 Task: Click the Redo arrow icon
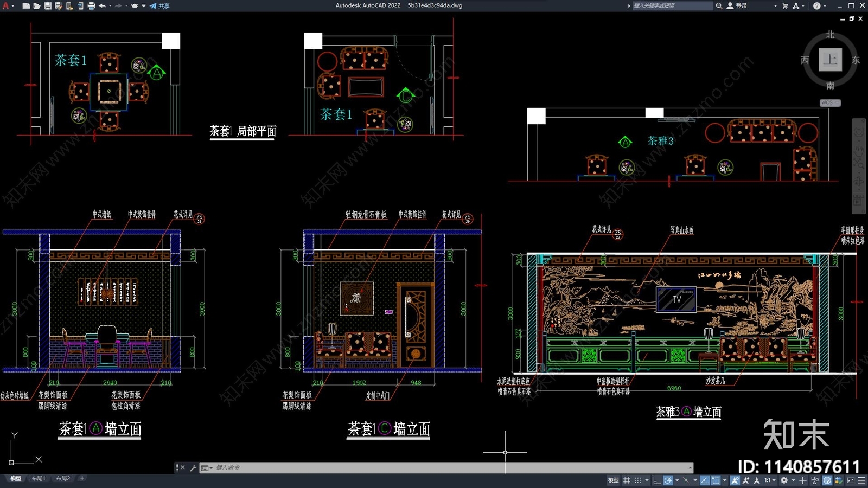click(x=118, y=5)
